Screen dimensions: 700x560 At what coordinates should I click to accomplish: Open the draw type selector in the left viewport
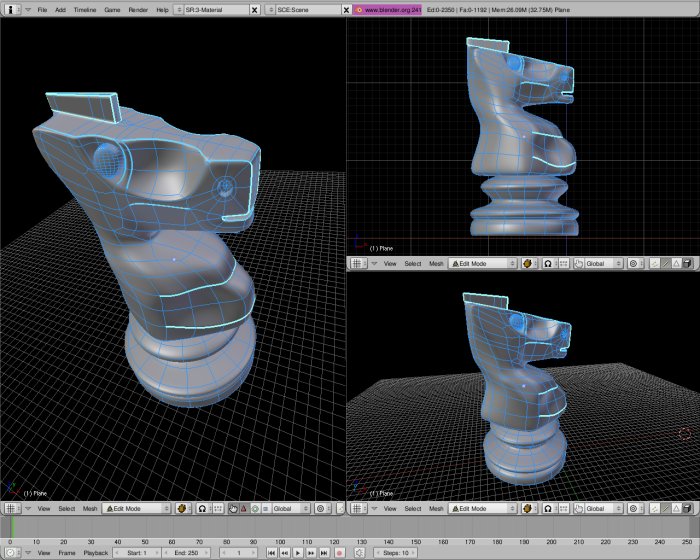pos(182,508)
